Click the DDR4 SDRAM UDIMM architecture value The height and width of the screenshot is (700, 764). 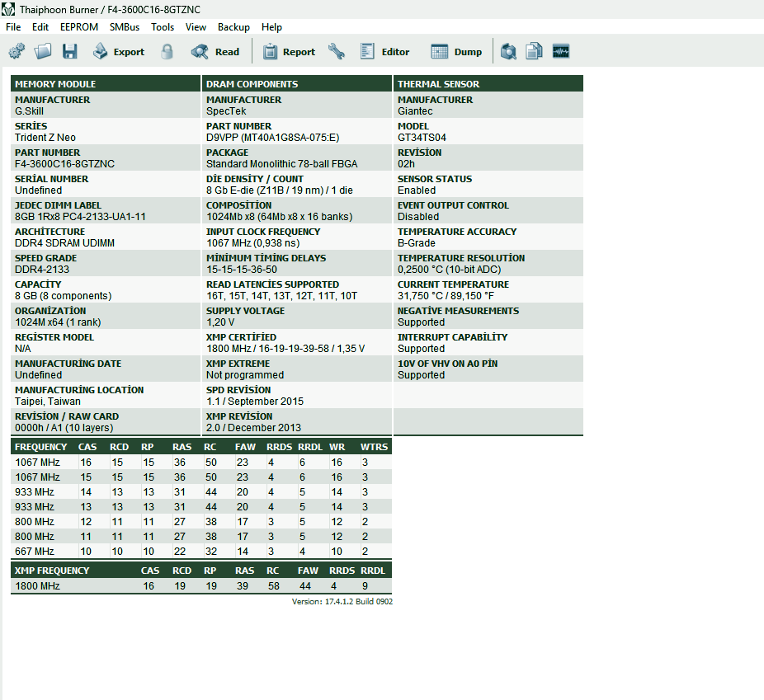[x=65, y=243]
